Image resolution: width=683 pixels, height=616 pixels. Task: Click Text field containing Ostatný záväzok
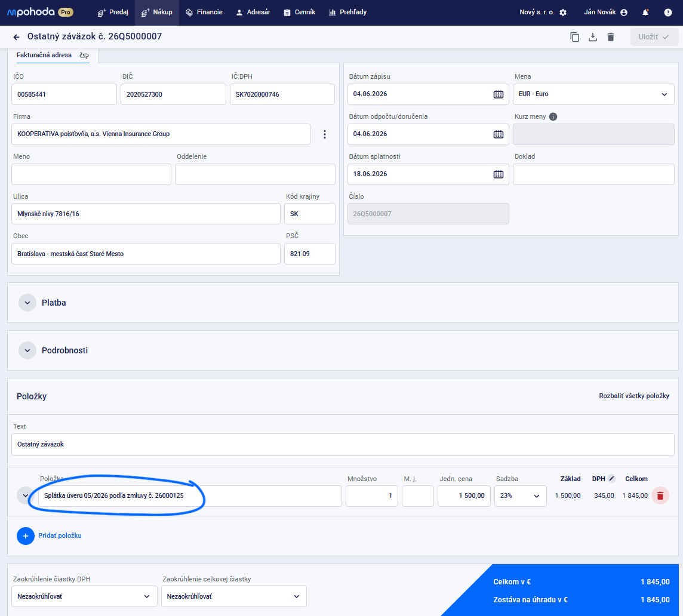[343, 445]
